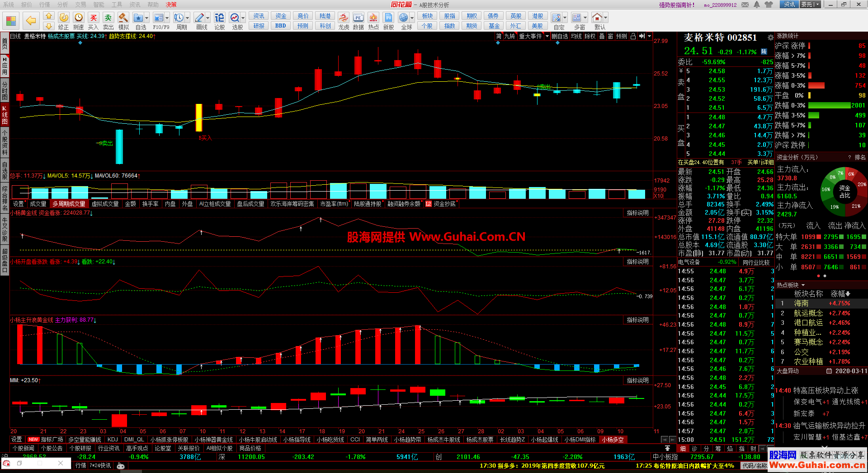Open the dropdown arrow next to 默认 icon
The height and width of the screenshot is (473, 868).
606,18
